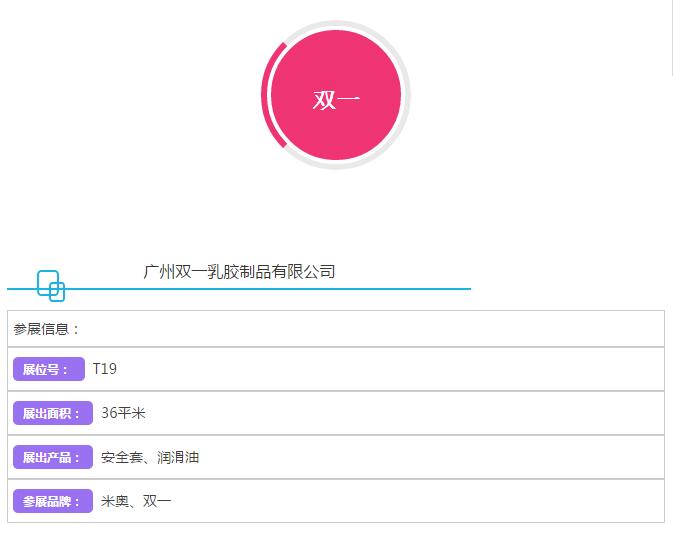Screen dimensions: 673x536
Task: Click the purple 展出面积 label
Action: tap(51, 413)
